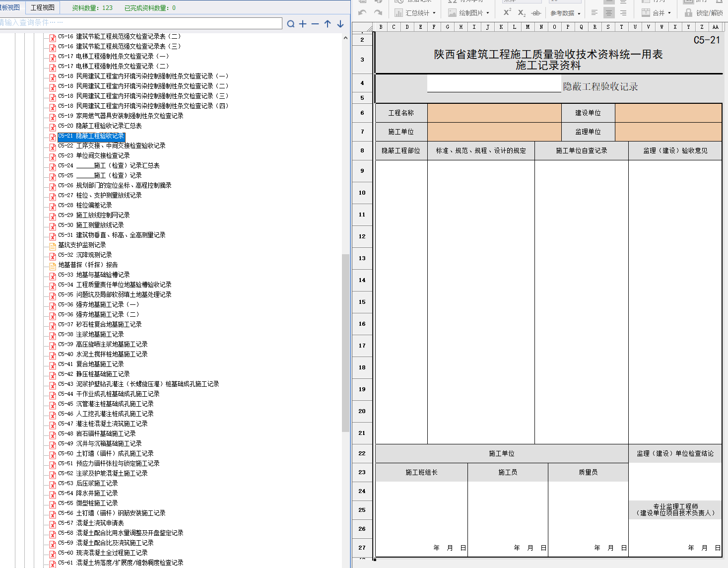The image size is (728, 568).
Task: Select C5-50 土钉墙（锚杆）成孔施工记录
Action: (106, 454)
